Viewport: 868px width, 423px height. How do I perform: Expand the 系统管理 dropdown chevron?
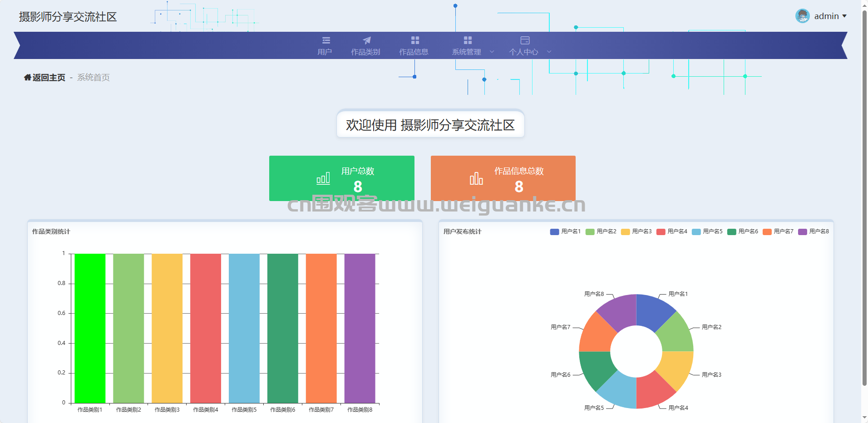[x=492, y=52]
